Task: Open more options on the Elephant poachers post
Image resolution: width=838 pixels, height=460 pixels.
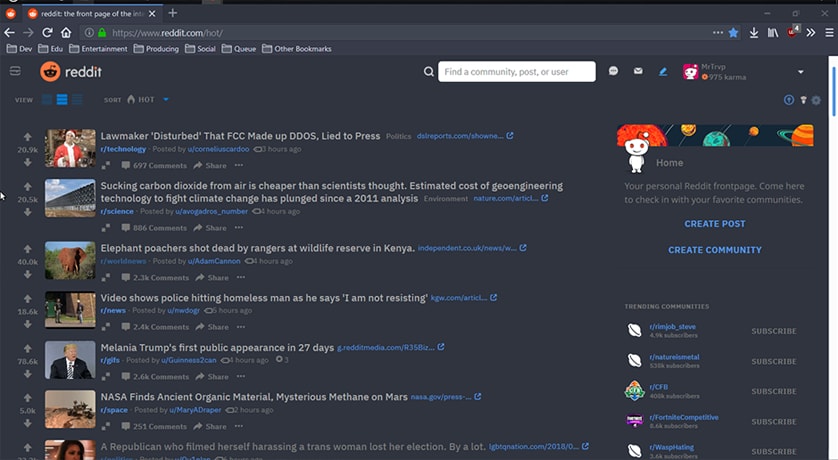Action: (241, 277)
